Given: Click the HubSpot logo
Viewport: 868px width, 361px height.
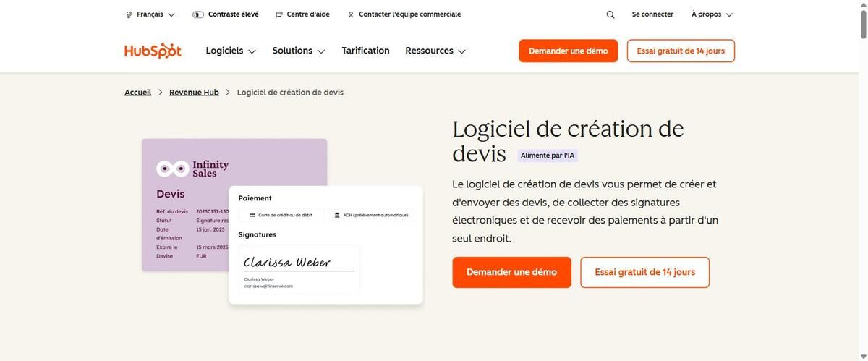Looking at the screenshot, I should pyautogui.click(x=153, y=51).
